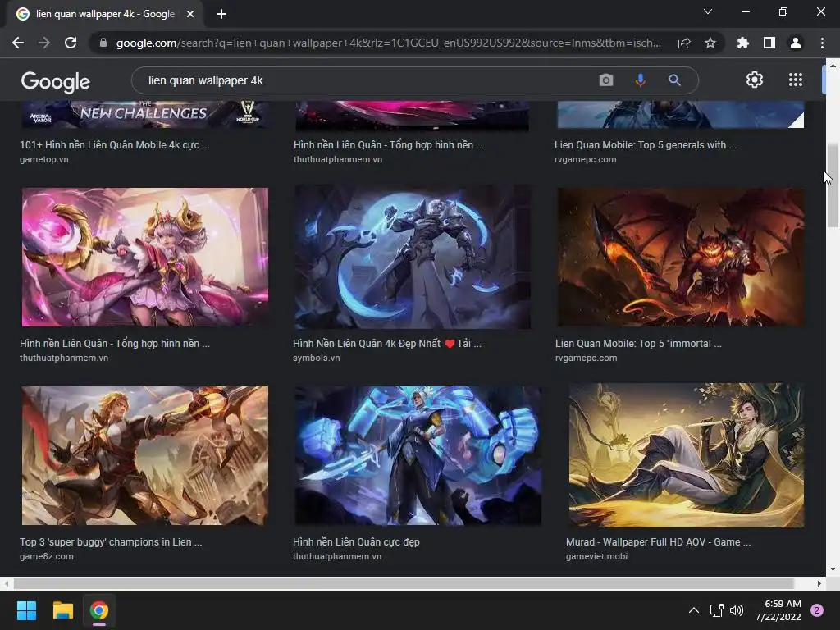Open 'Hình Nền Liên Quân 4k Đẹp Nhất' link
This screenshot has width=840, height=630.
[x=387, y=344]
